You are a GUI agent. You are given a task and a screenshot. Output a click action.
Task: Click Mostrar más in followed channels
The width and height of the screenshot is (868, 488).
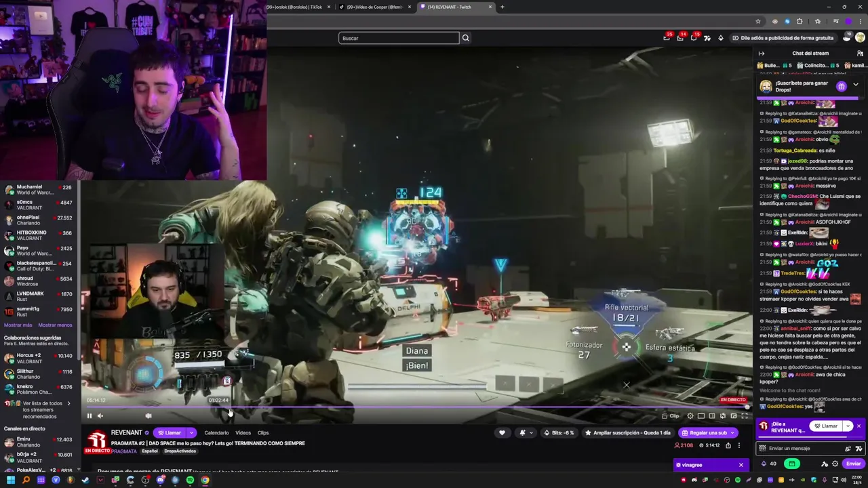point(18,325)
